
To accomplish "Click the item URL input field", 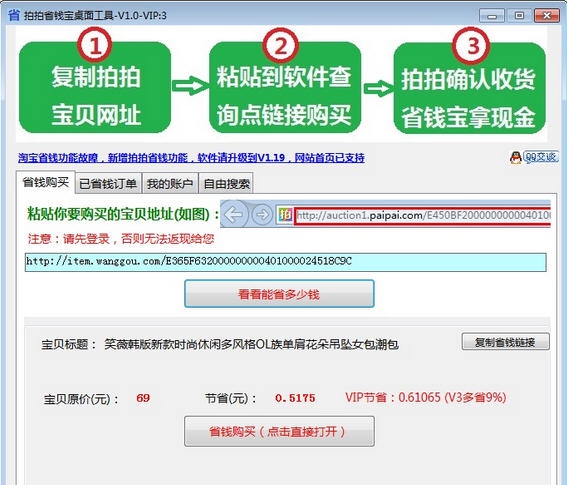I will click(286, 262).
